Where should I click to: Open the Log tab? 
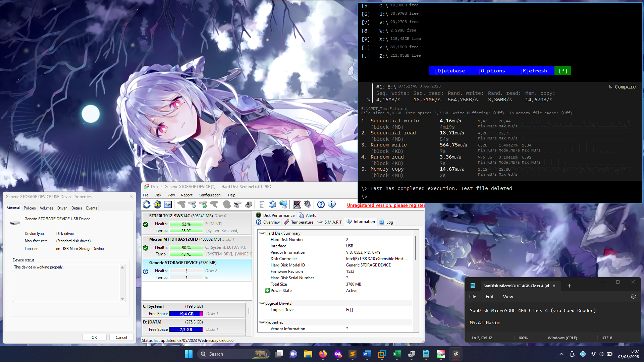386,222
